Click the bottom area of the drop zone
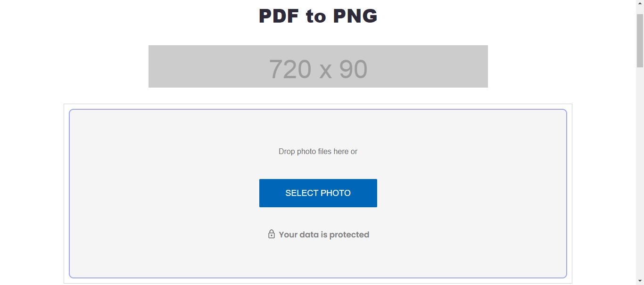 click(x=318, y=264)
